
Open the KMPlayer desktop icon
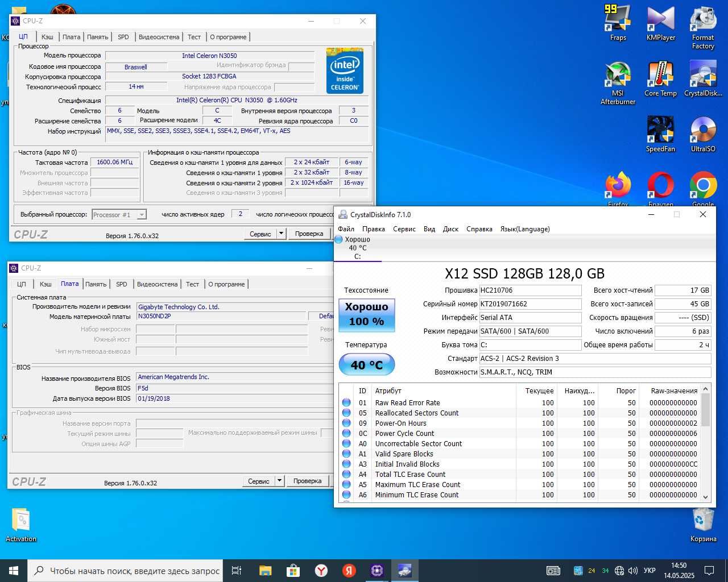[x=660, y=23]
